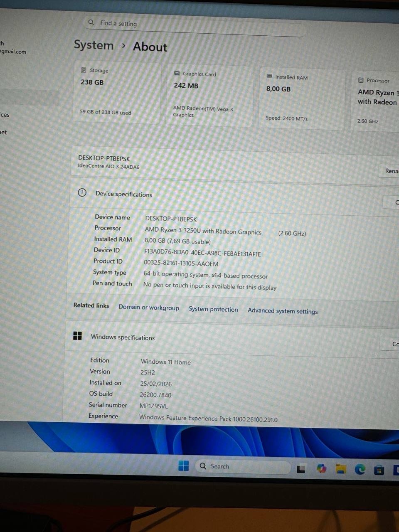
Task: Open Advanced system settings link
Action: click(283, 311)
